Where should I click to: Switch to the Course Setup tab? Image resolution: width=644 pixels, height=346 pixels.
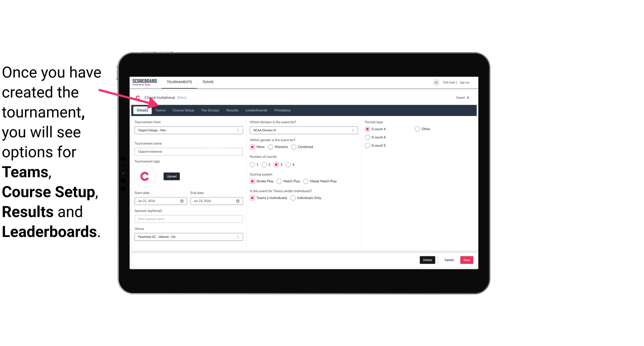pyautogui.click(x=183, y=110)
